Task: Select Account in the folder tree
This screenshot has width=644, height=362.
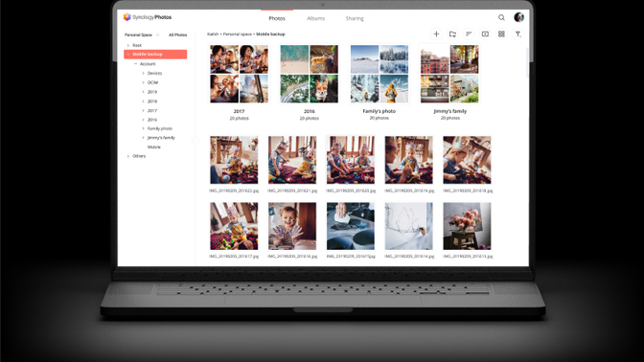Action: (148, 64)
